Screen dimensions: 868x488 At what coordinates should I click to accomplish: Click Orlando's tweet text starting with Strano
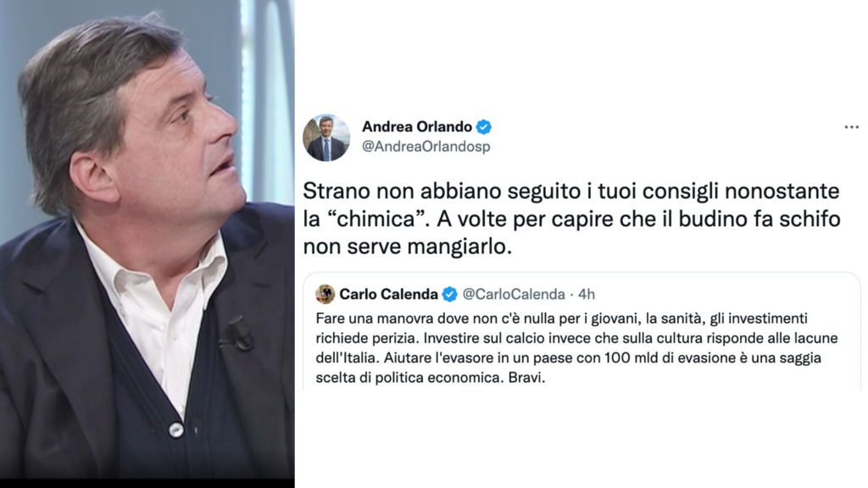click(x=572, y=219)
